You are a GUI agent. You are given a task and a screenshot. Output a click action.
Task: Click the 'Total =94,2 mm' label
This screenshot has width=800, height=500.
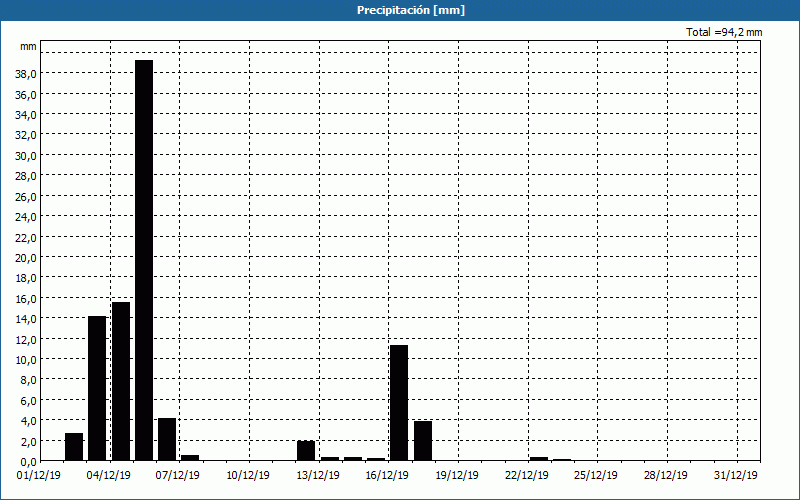[724, 32]
